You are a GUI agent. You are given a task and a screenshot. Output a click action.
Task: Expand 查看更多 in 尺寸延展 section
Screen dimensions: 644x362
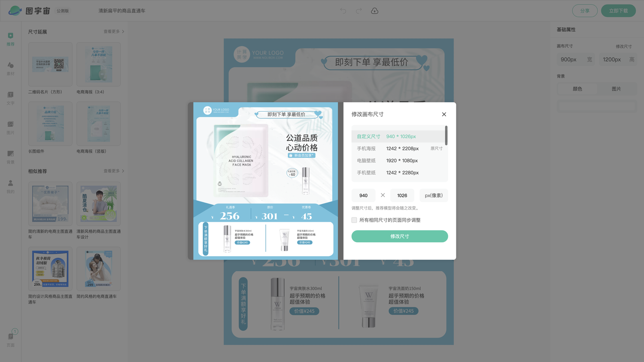tap(114, 31)
